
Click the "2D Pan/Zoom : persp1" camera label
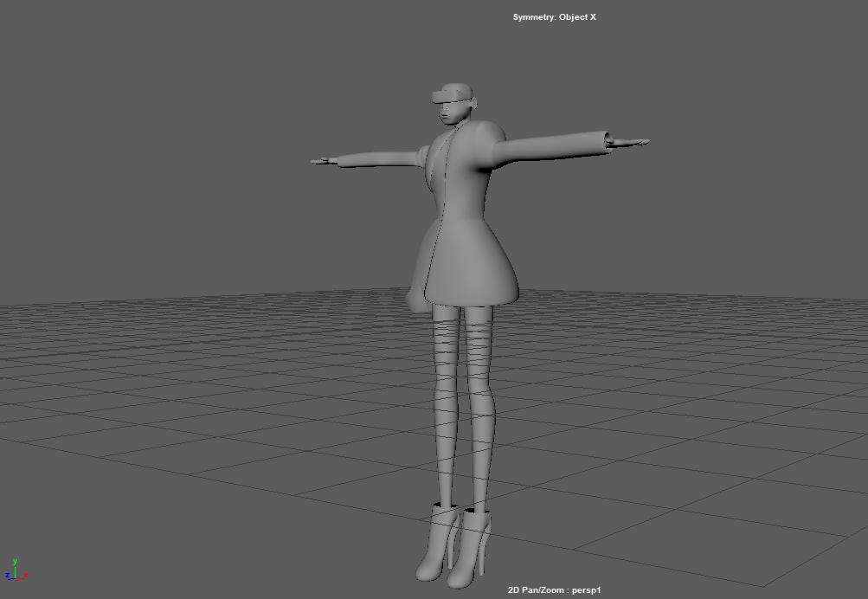[554, 590]
